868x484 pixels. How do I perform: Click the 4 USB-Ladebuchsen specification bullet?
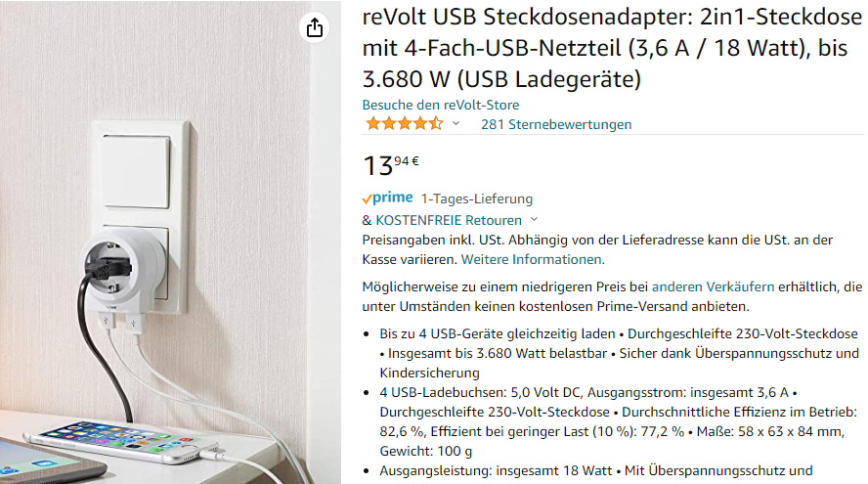pos(618,421)
